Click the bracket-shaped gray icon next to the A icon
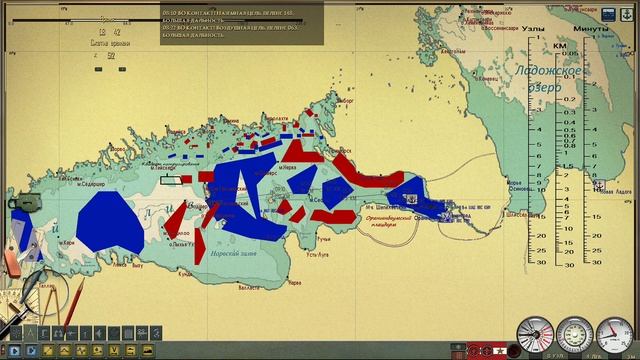 44,333
